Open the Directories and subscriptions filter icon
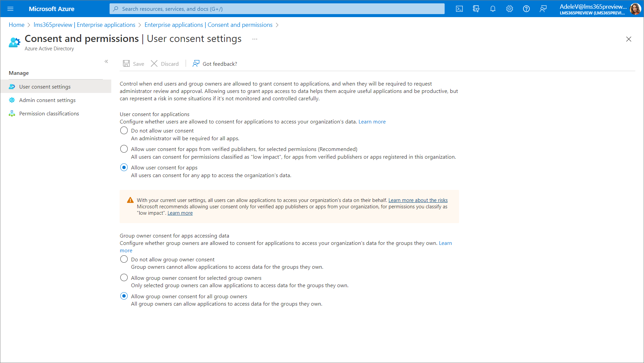 [x=476, y=9]
